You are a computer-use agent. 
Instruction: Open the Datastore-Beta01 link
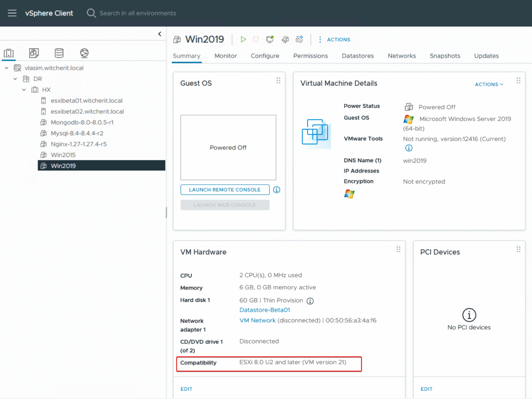(x=264, y=310)
